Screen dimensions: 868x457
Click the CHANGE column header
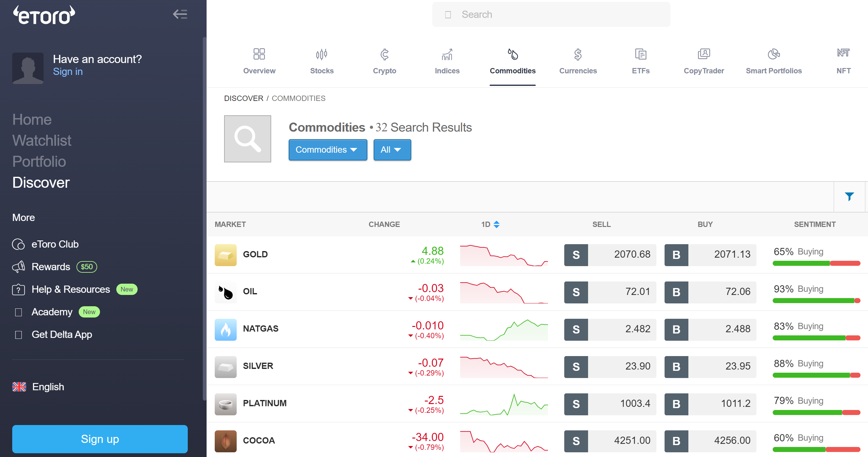[384, 224]
